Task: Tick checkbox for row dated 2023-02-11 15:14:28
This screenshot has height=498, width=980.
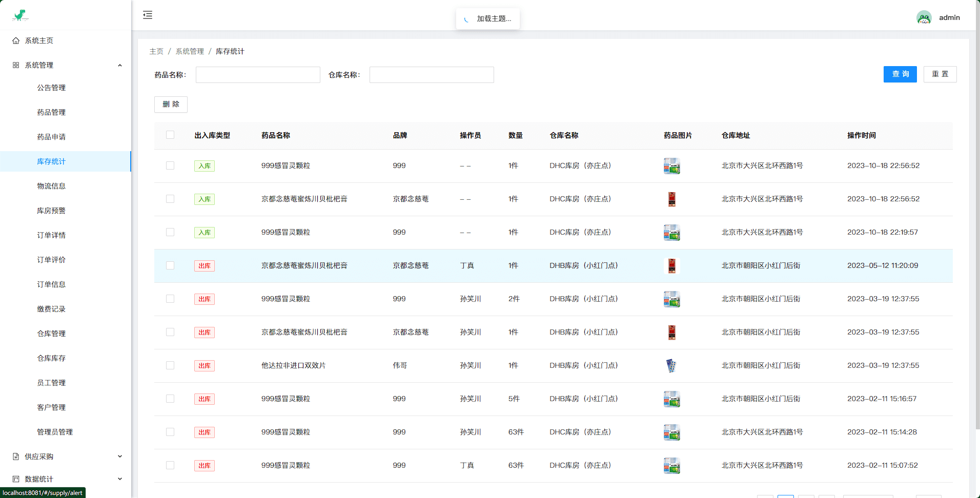Action: tap(170, 432)
